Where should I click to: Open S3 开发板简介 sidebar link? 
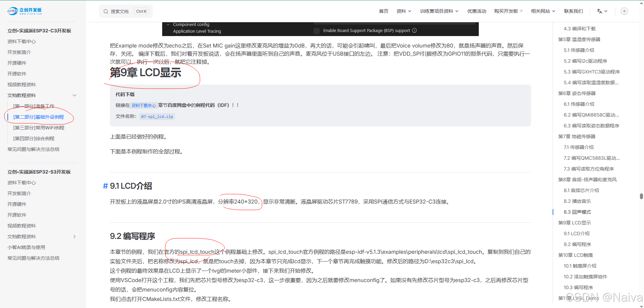tap(19, 193)
